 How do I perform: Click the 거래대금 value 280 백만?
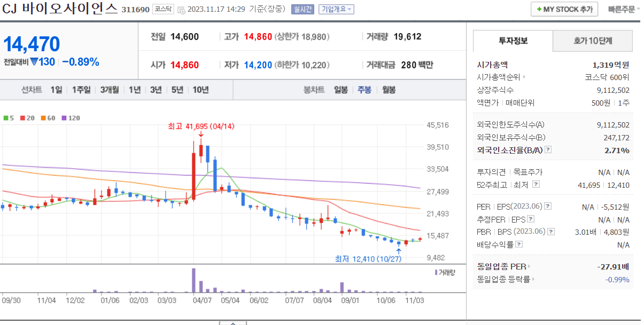[x=417, y=65]
